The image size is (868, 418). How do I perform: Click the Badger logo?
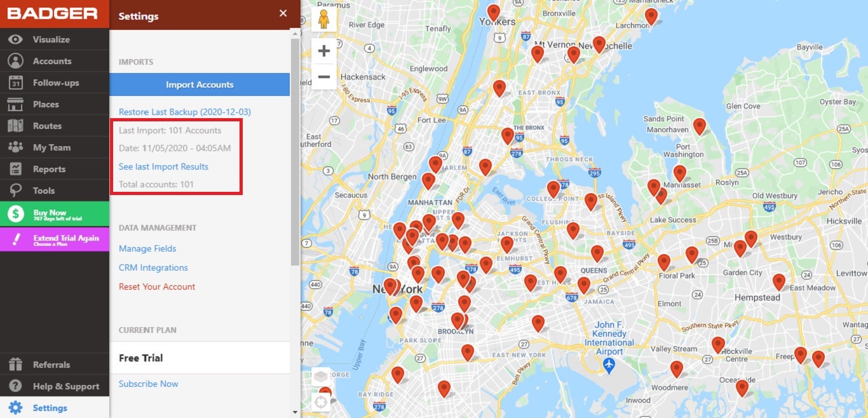(x=53, y=13)
